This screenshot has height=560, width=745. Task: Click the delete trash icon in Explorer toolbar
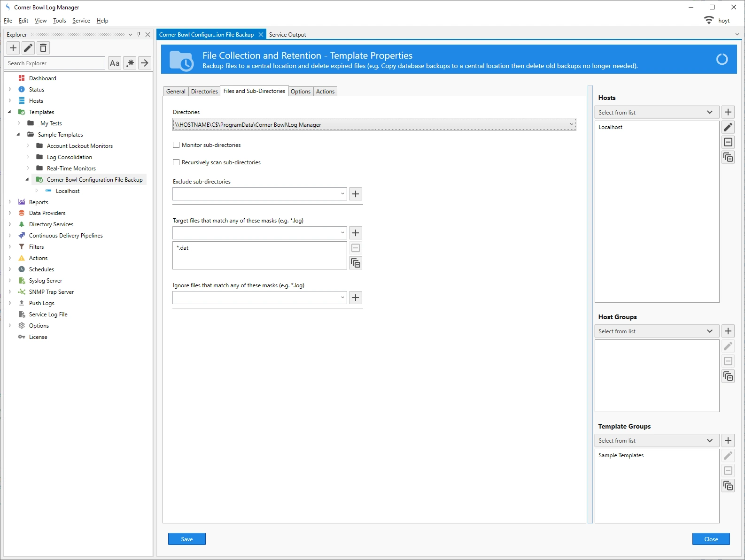(43, 48)
